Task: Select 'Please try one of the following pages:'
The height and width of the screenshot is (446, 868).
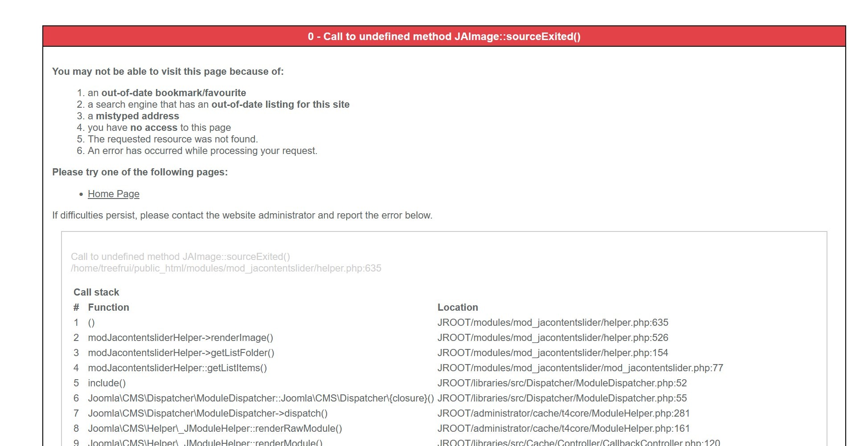Action: click(140, 172)
